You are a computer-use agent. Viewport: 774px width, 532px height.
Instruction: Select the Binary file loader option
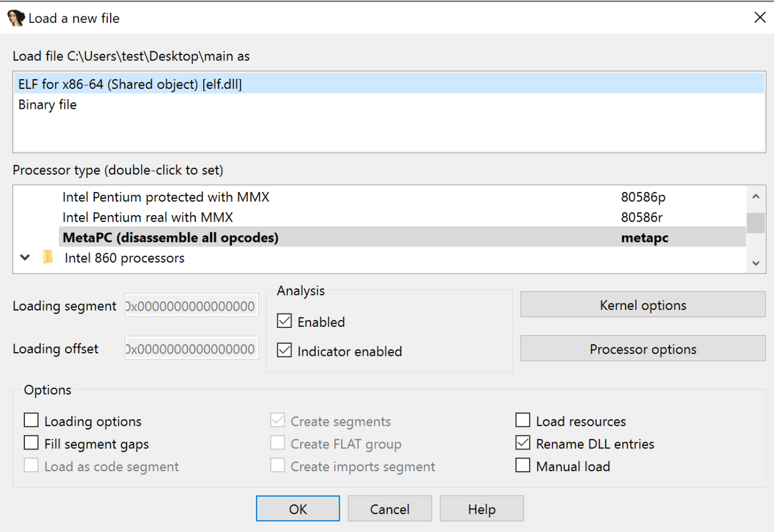[x=48, y=105]
